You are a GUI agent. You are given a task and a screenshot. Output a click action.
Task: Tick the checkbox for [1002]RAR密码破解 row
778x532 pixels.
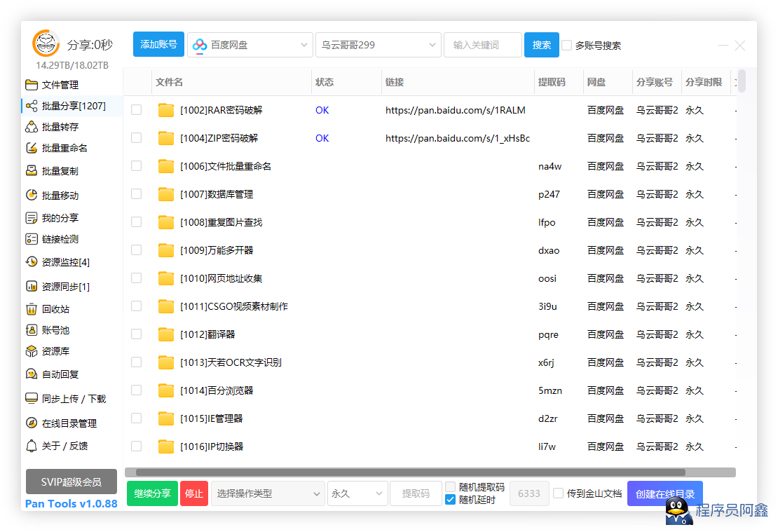[x=137, y=110]
